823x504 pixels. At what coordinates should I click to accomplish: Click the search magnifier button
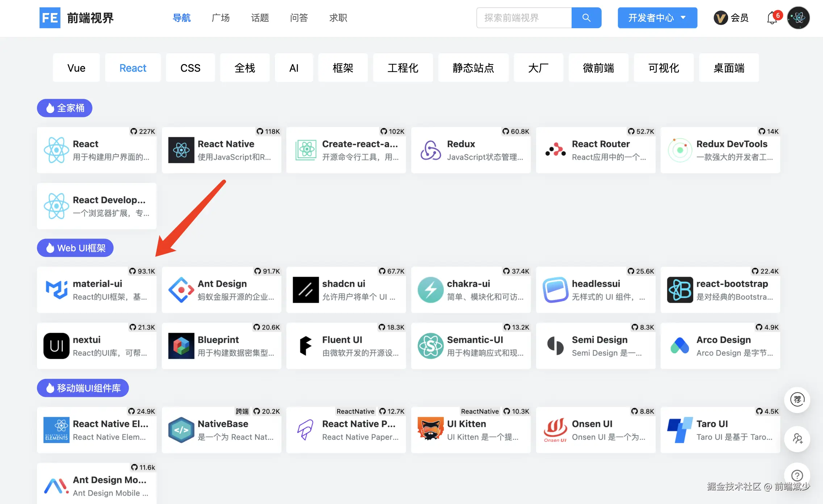coord(586,18)
